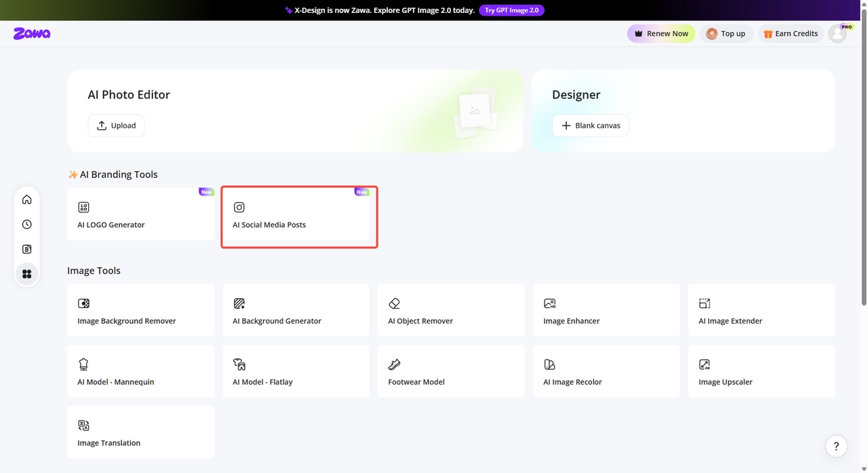This screenshot has width=868, height=473.
Task: Select the All tools grid icon in sidebar
Action: (27, 274)
